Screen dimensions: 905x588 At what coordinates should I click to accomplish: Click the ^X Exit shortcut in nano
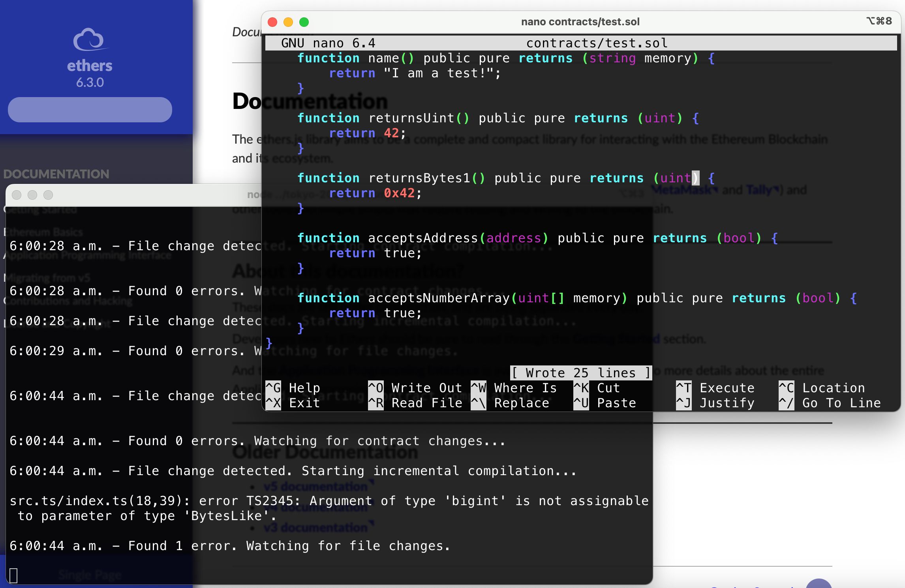[x=293, y=403]
